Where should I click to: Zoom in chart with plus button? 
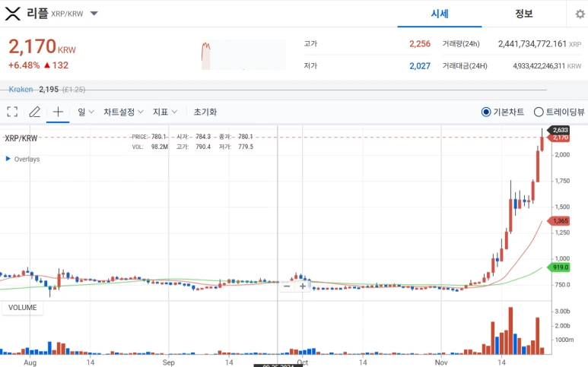(303, 286)
